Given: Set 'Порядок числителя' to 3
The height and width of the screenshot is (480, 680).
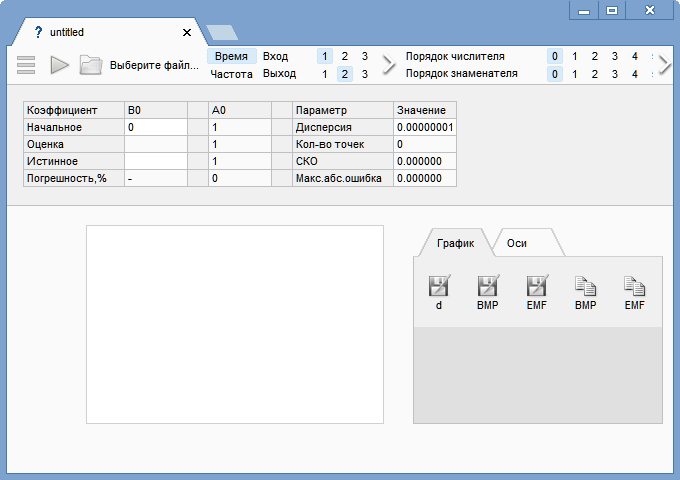Looking at the screenshot, I should point(615,56).
